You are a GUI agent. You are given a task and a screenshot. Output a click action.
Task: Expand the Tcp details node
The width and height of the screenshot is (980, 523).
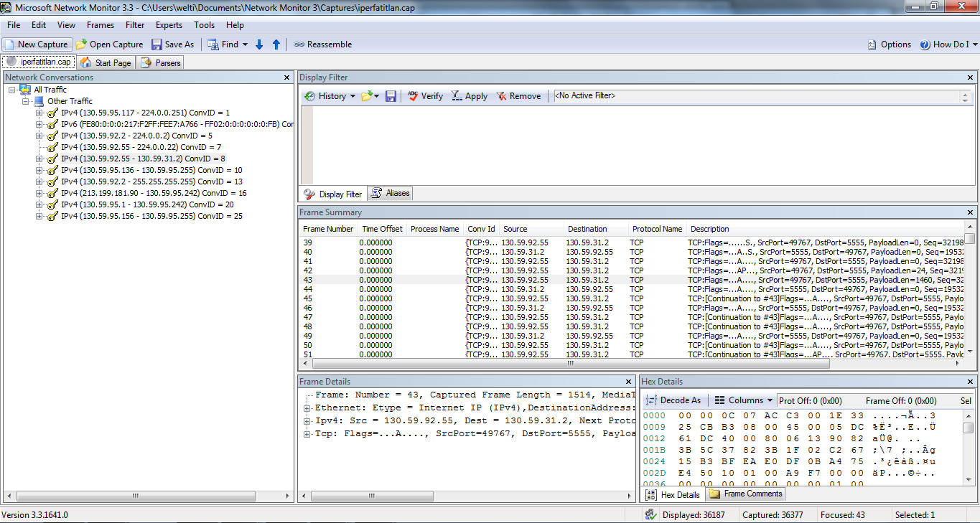pos(307,434)
